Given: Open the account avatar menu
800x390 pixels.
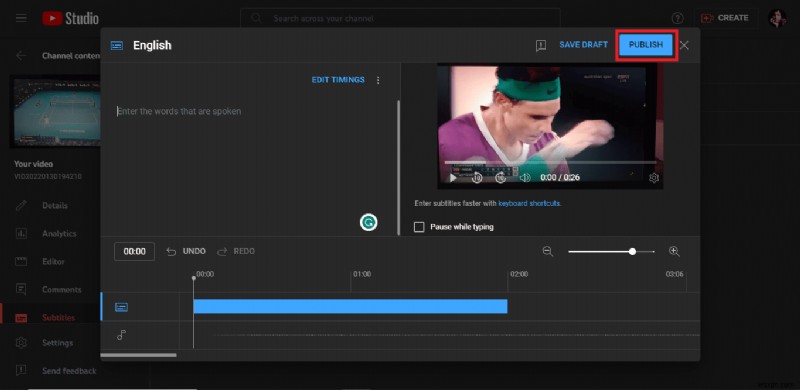Looking at the screenshot, I should [x=778, y=18].
